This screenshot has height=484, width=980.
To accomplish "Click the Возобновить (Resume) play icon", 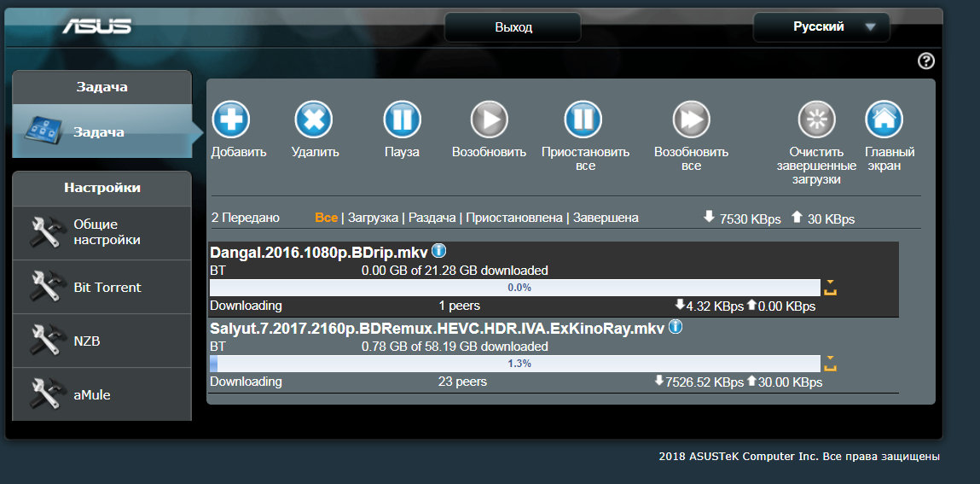I will (489, 120).
